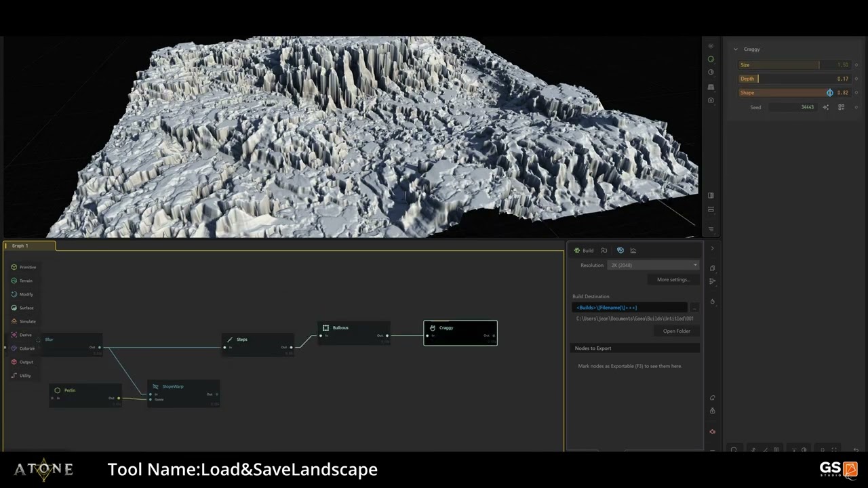
Task: Click the split-view layout icon in the viewport toolbar
Action: (711, 195)
